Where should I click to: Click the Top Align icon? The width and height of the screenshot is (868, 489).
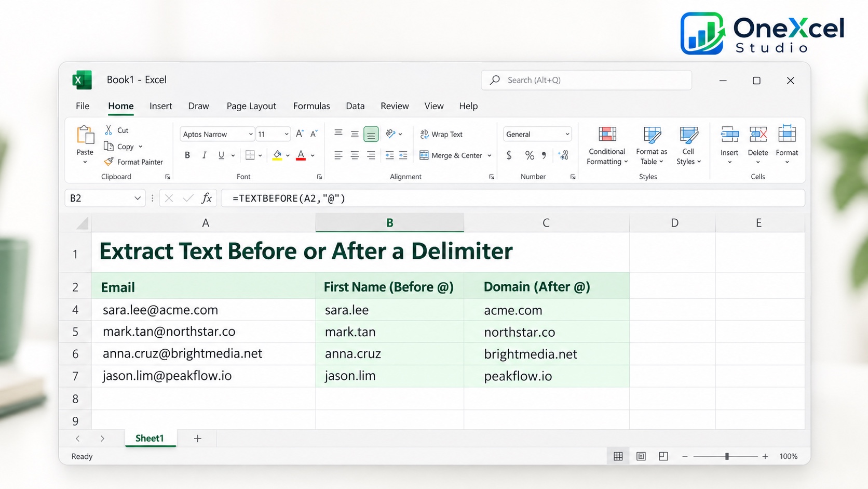(338, 134)
